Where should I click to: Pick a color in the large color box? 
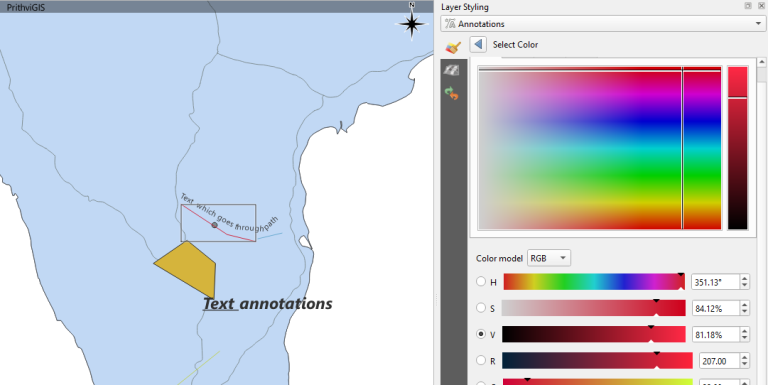pyautogui.click(x=600, y=148)
